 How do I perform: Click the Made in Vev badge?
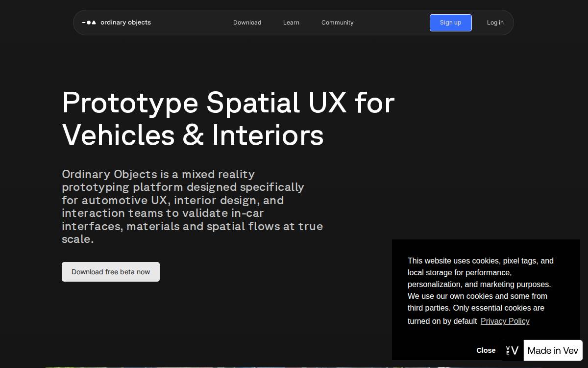[x=553, y=350]
